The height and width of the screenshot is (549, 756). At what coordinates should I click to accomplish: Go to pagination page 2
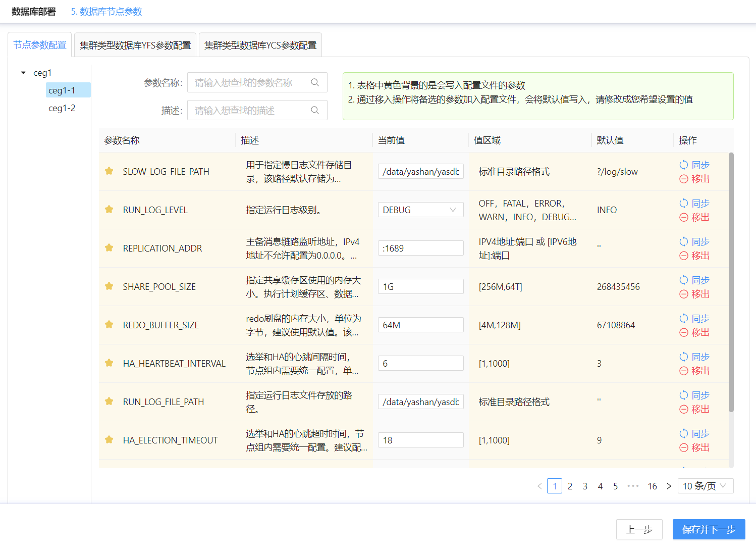click(x=570, y=486)
